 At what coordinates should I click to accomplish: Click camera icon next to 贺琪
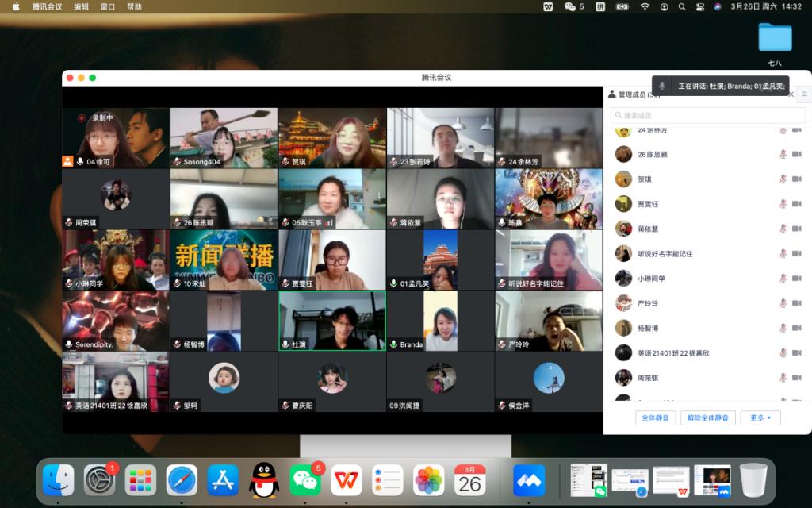point(796,179)
